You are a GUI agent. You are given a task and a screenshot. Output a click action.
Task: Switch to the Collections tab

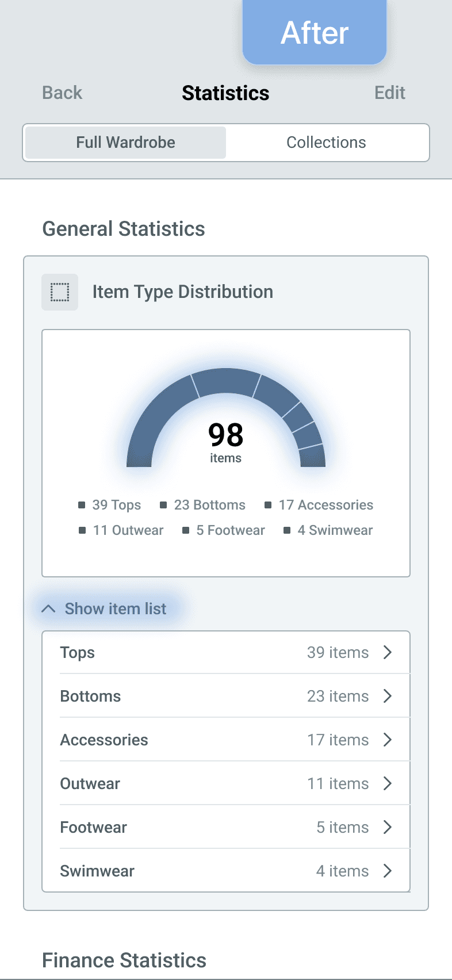(326, 143)
